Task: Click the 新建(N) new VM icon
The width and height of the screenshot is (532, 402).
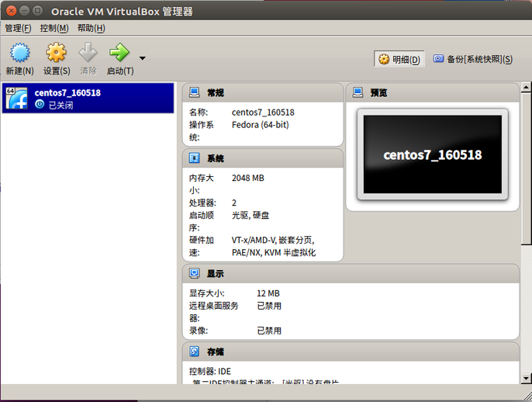Action: pyautogui.click(x=19, y=53)
